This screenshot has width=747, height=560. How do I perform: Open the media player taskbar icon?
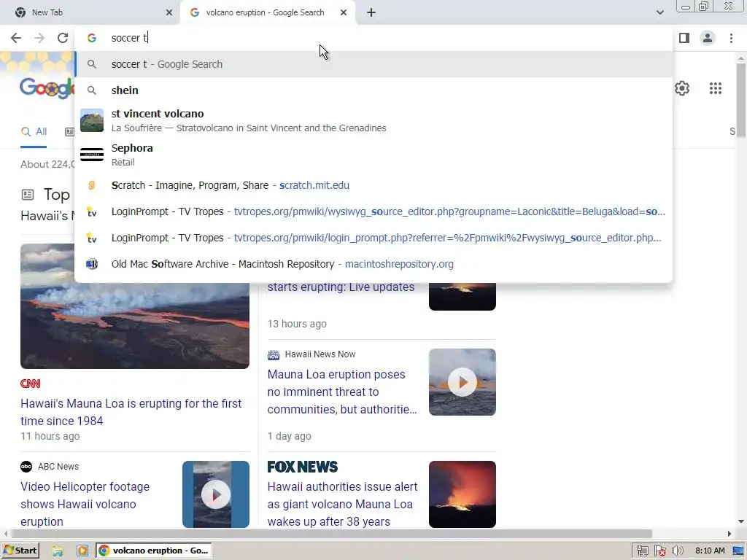point(82,551)
